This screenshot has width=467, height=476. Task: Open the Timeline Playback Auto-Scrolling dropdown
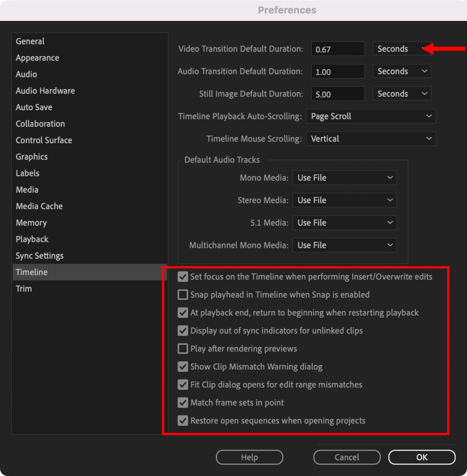click(371, 116)
